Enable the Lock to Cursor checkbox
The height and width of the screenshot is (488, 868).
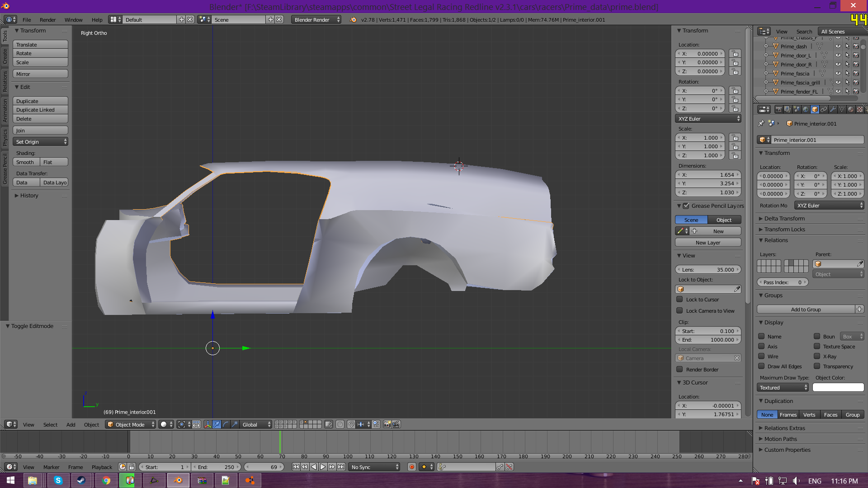679,299
